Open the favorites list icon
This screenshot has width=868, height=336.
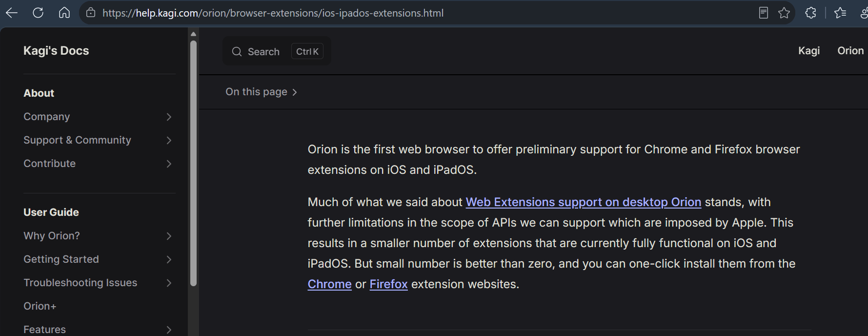point(840,13)
